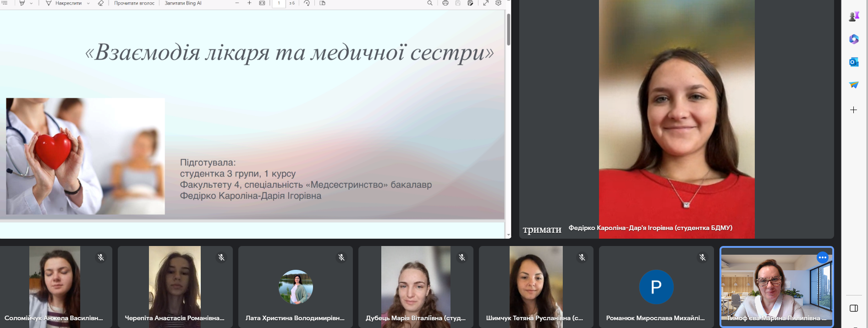Click the fit to width icon

tap(262, 3)
